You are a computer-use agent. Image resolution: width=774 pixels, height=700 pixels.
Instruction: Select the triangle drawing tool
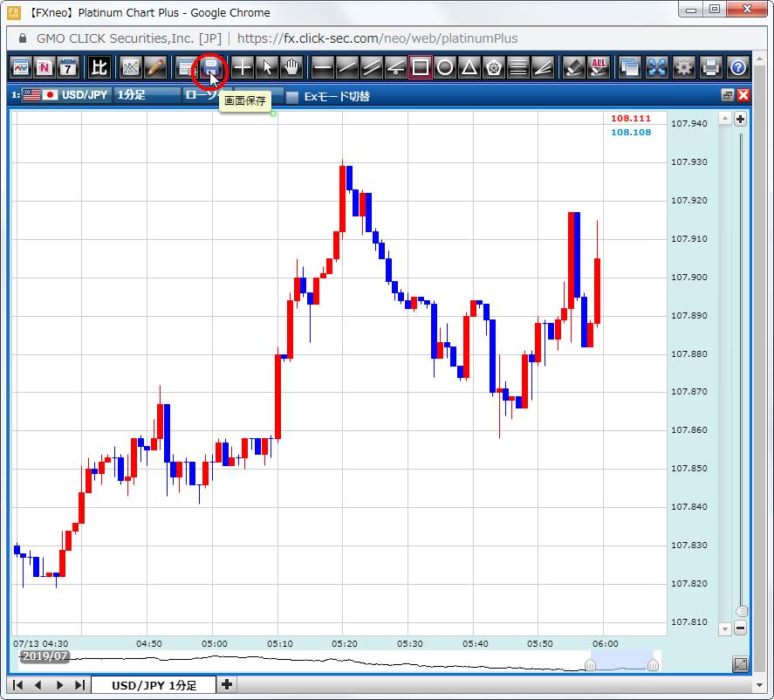pyautogui.click(x=469, y=67)
